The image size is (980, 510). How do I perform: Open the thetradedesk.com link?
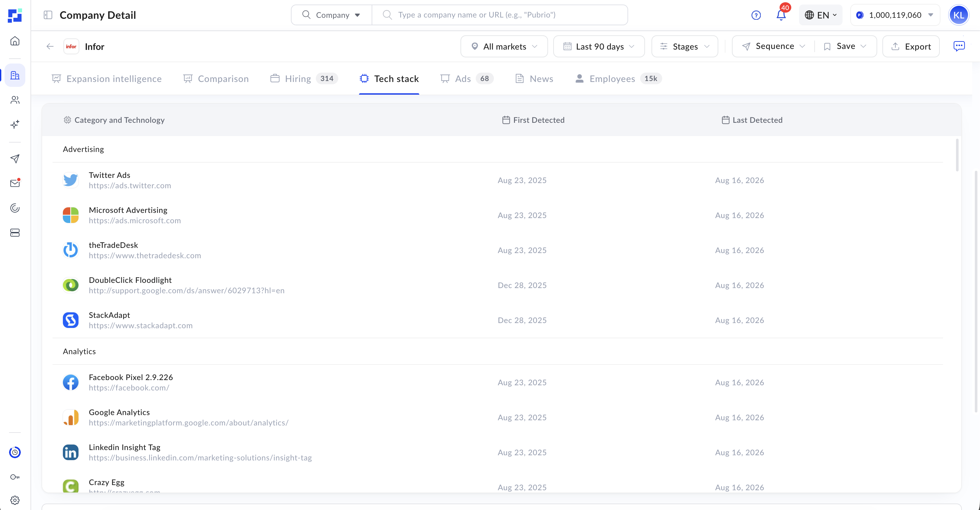coord(145,255)
